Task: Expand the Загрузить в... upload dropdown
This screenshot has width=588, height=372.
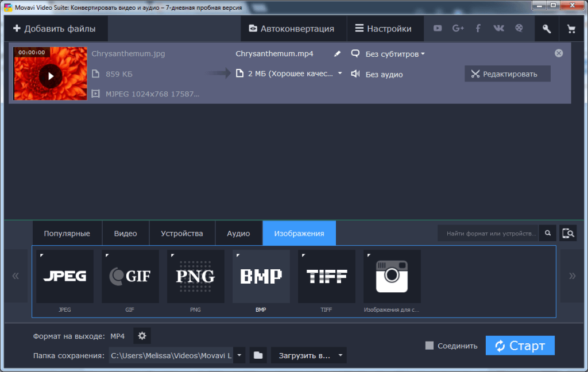Action: pos(341,355)
